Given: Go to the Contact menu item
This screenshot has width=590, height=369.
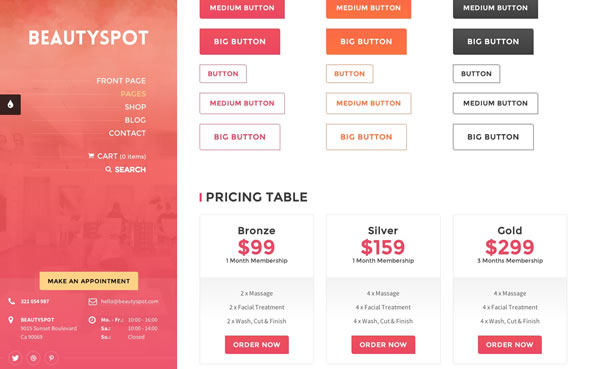Looking at the screenshot, I should (x=127, y=133).
